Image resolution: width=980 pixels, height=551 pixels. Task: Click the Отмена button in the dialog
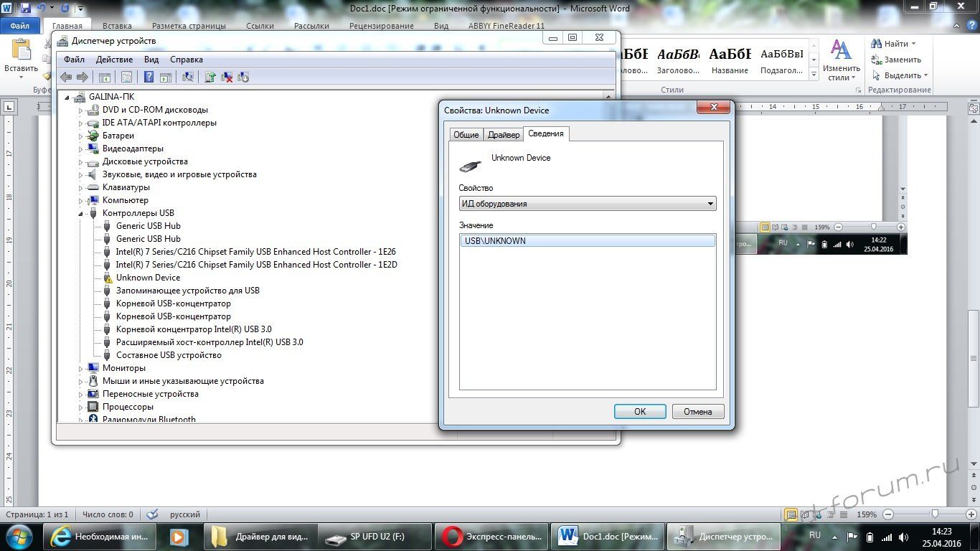(698, 411)
